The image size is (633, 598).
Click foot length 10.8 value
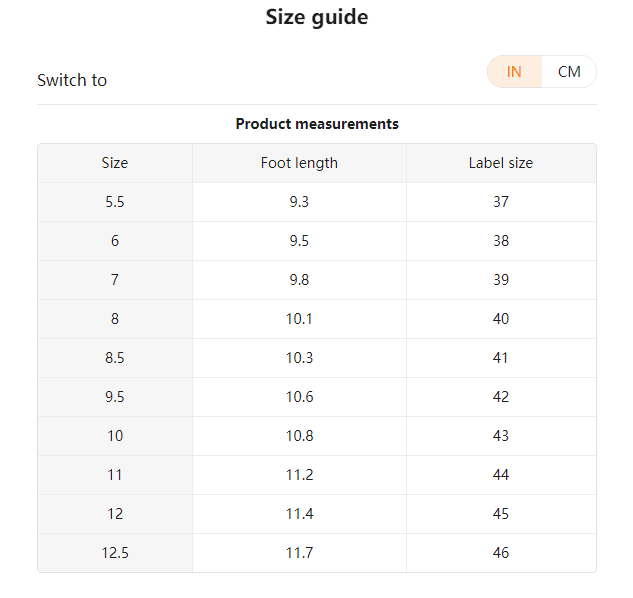[299, 436]
